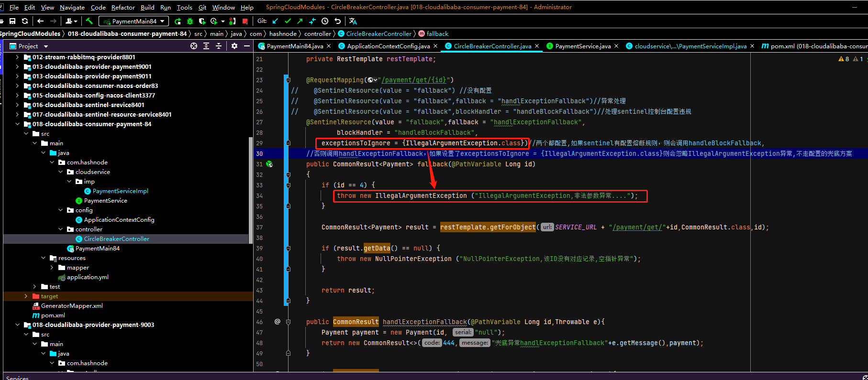Collapse the controller package
The width and height of the screenshot is (868, 380).
pyautogui.click(x=61, y=229)
